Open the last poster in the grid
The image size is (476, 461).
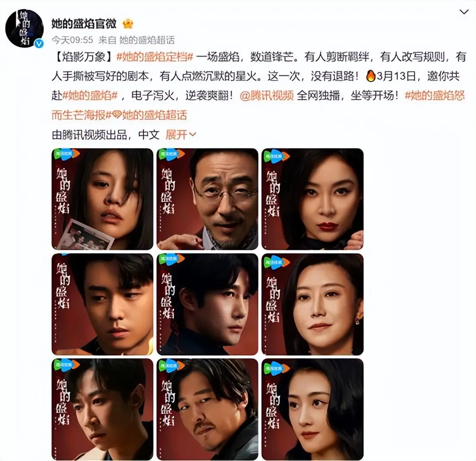point(312,409)
